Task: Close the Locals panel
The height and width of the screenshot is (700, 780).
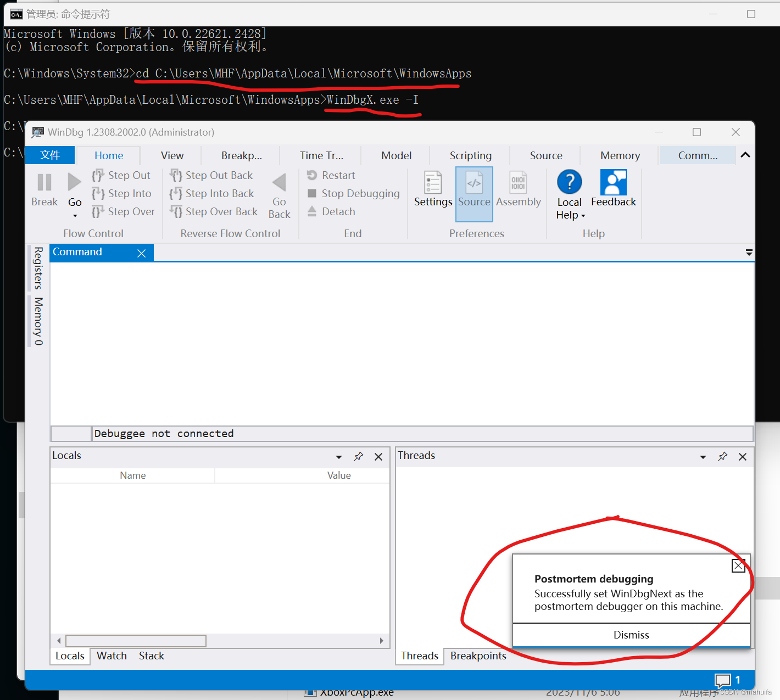Action: 378,457
